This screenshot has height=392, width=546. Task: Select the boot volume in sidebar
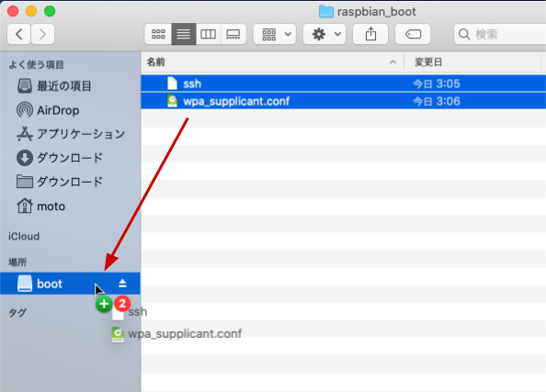coord(70,284)
